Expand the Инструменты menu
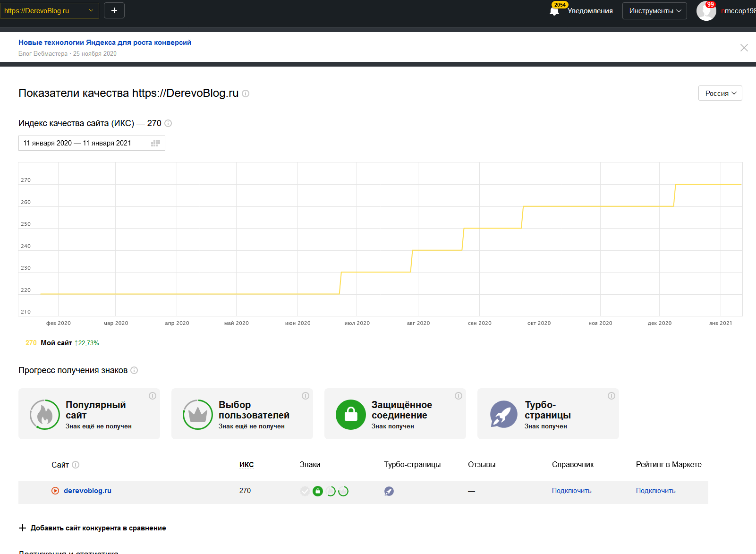Viewport: 756px width, 554px height. (x=654, y=11)
